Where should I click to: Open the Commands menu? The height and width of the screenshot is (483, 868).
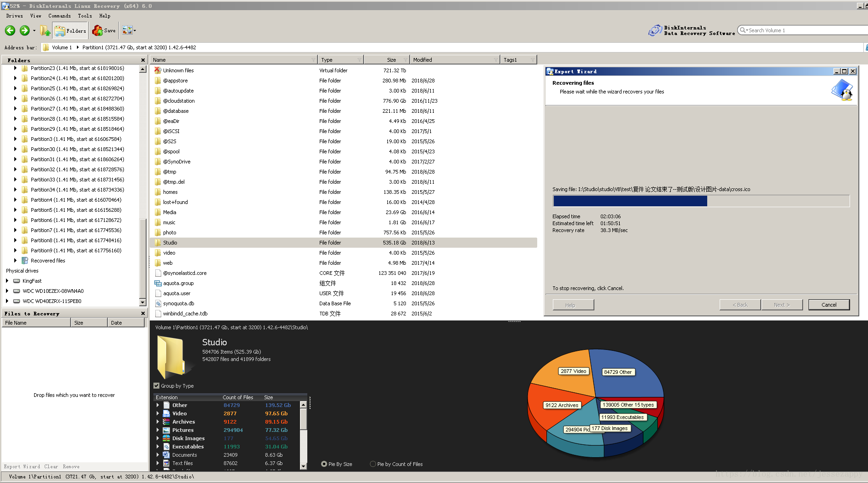(59, 16)
